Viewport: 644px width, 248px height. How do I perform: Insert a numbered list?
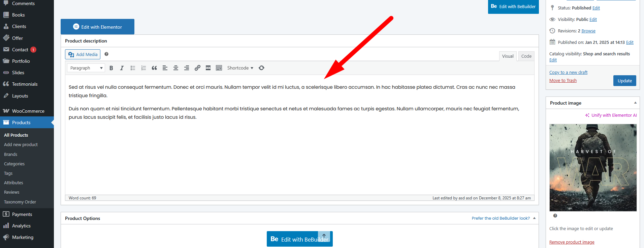(143, 68)
